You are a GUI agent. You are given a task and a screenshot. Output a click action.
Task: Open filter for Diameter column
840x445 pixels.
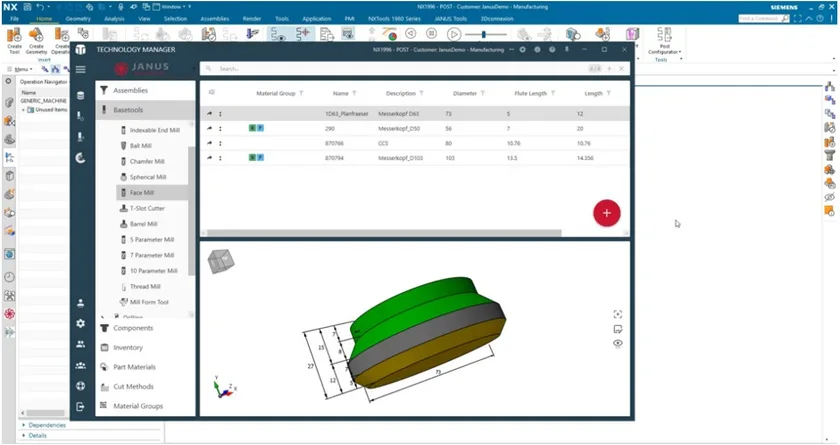click(x=483, y=93)
